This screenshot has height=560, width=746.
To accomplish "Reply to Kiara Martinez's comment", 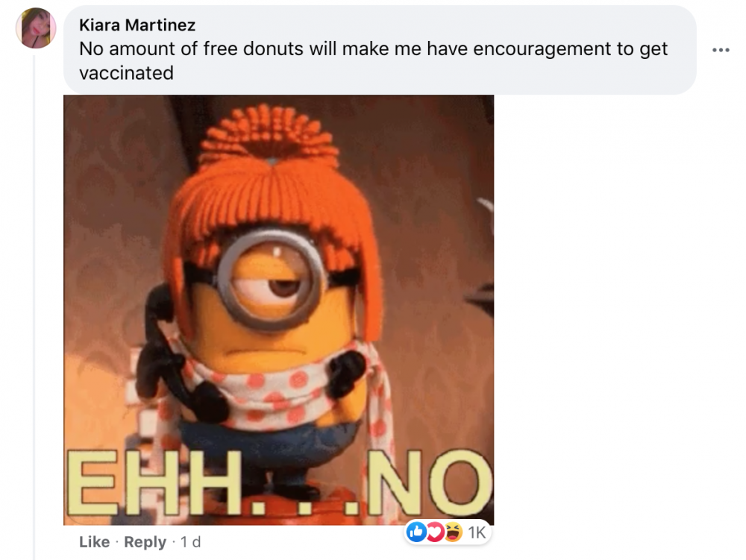I will point(145,542).
